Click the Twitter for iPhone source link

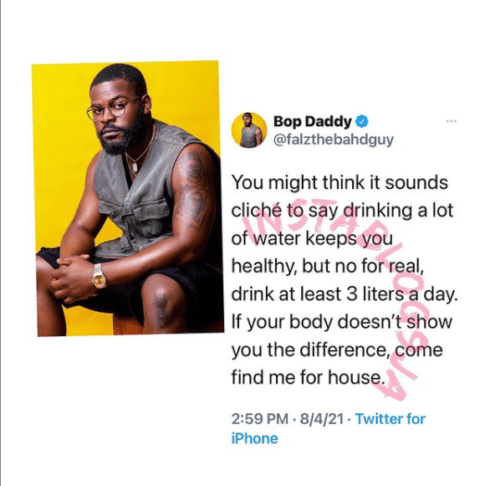point(328,429)
